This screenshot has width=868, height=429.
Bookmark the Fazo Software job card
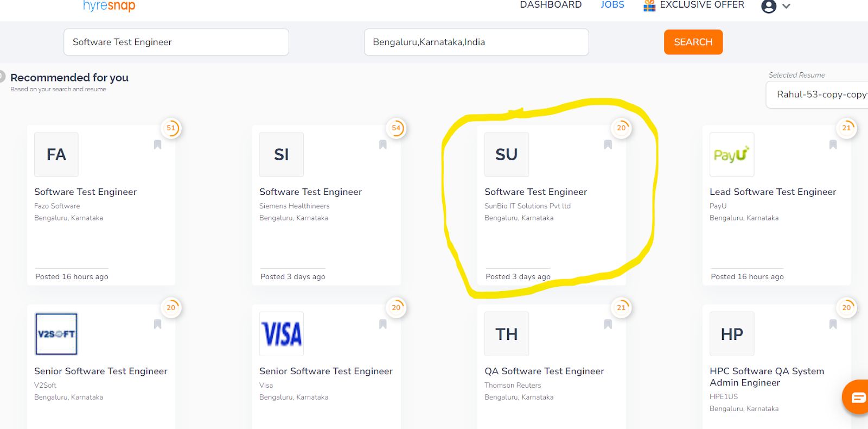157,144
